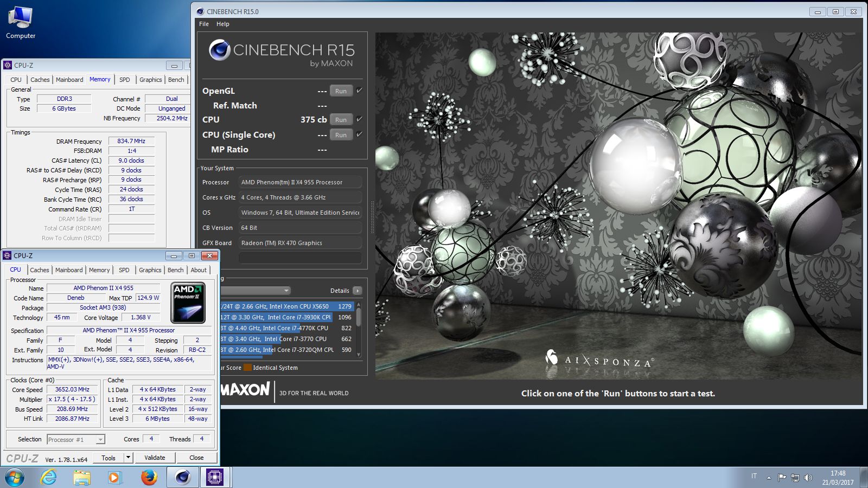Click the CPU-Z title bar icon of the front window
Image resolution: width=868 pixels, height=488 pixels.
7,255
